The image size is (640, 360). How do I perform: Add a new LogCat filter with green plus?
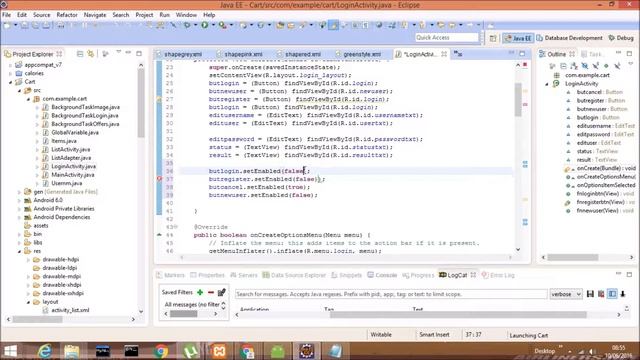(200, 292)
